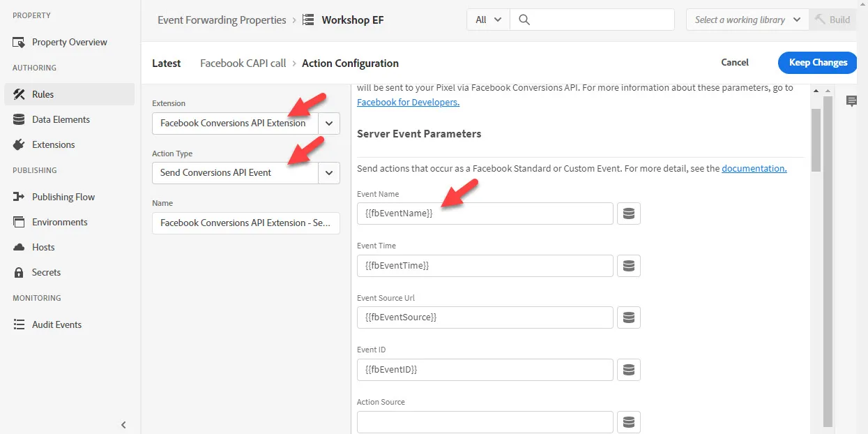This screenshot has width=868, height=434.
Task: Expand the Action Type dropdown
Action: [329, 172]
